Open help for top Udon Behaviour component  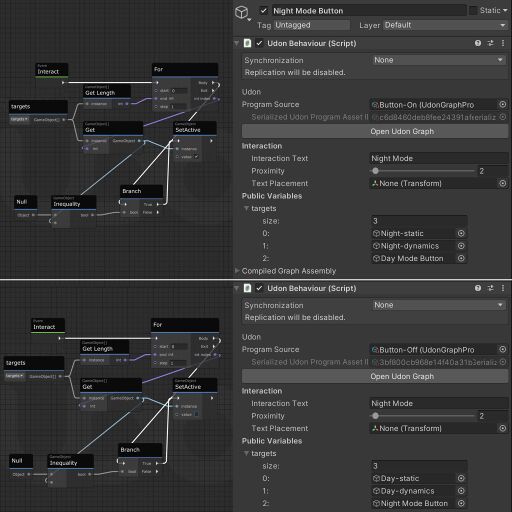coord(478,43)
